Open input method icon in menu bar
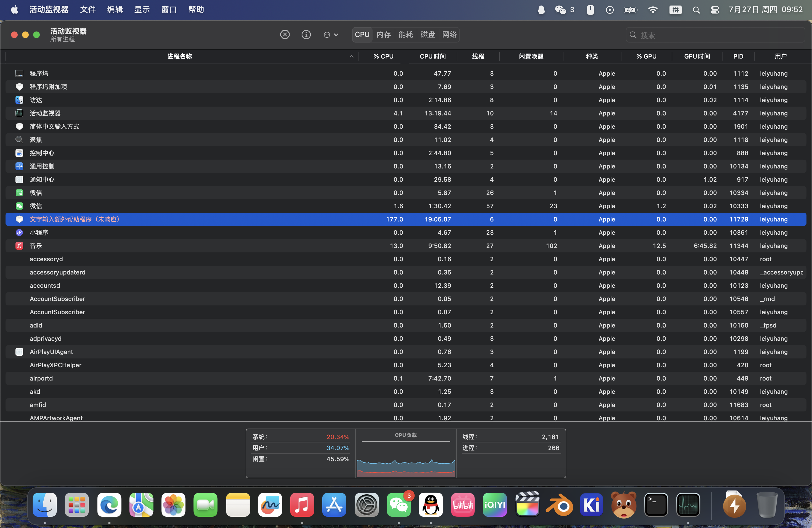Viewport: 812px width, 528px height. (675, 10)
